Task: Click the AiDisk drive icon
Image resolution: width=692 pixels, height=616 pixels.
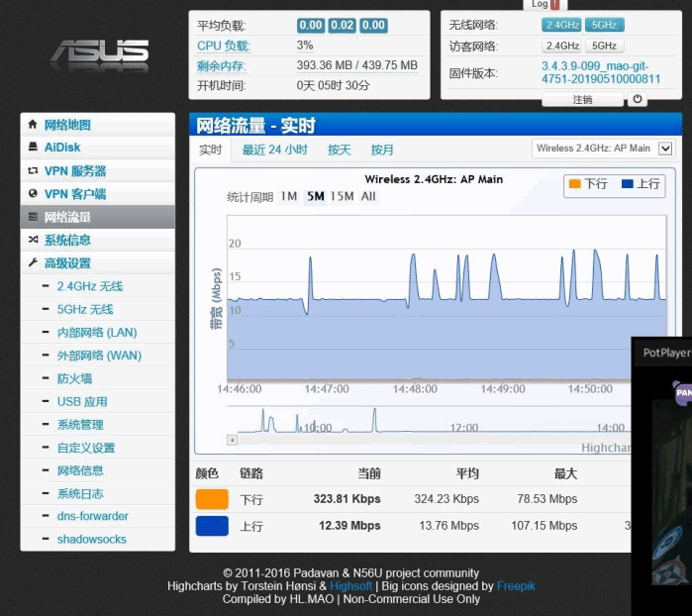Action: [33, 147]
